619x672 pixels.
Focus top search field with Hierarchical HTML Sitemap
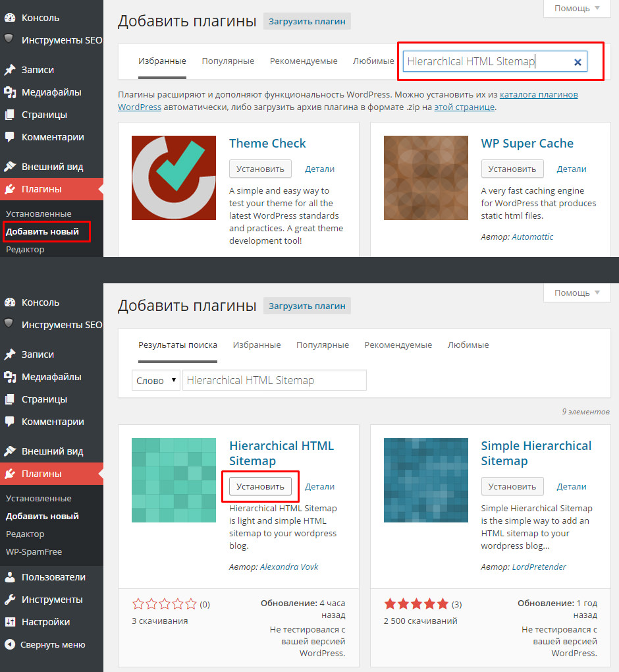[495, 61]
